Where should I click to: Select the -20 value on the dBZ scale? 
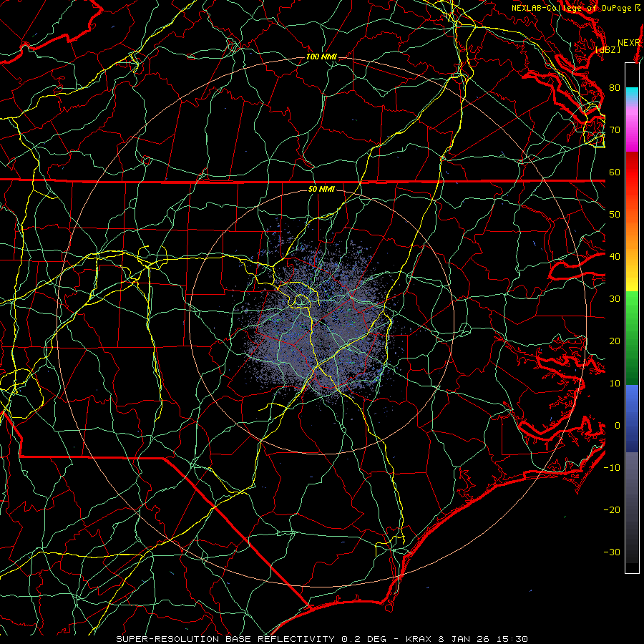click(x=612, y=510)
